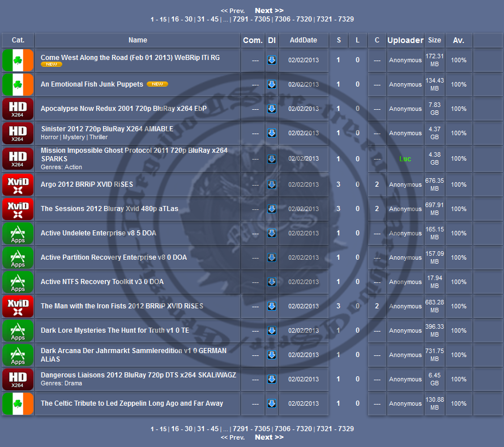Click size 7.83 GB of Apocalypse Now
The image size is (504, 447).
(434, 109)
